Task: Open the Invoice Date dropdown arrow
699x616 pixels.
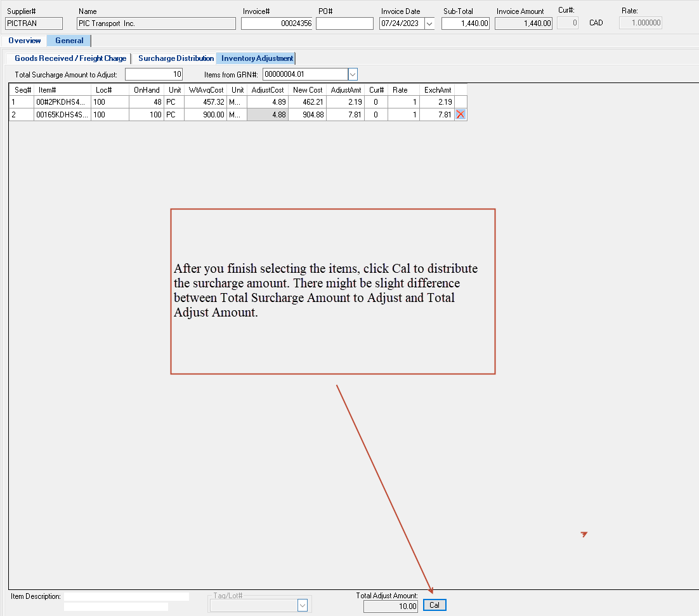Action: point(429,23)
